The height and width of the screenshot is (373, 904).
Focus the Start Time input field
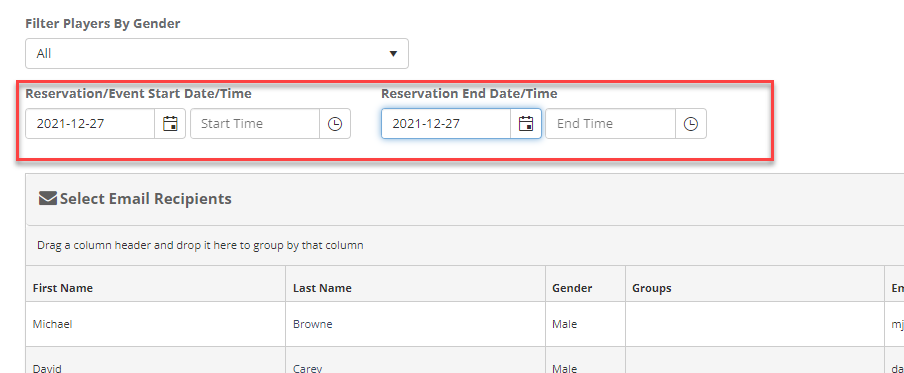coord(255,123)
